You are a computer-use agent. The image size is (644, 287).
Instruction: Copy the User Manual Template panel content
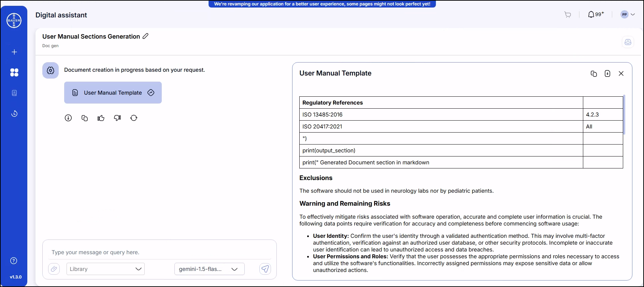click(594, 73)
